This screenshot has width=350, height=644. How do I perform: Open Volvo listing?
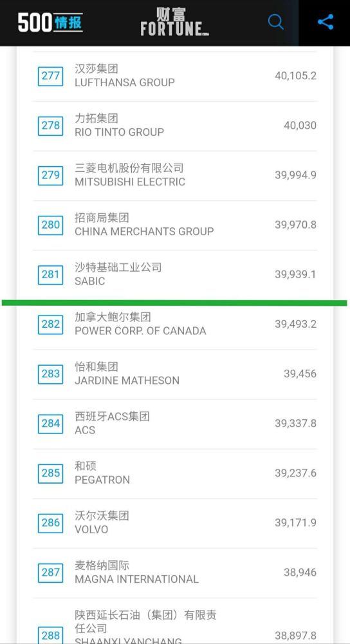coord(175,524)
